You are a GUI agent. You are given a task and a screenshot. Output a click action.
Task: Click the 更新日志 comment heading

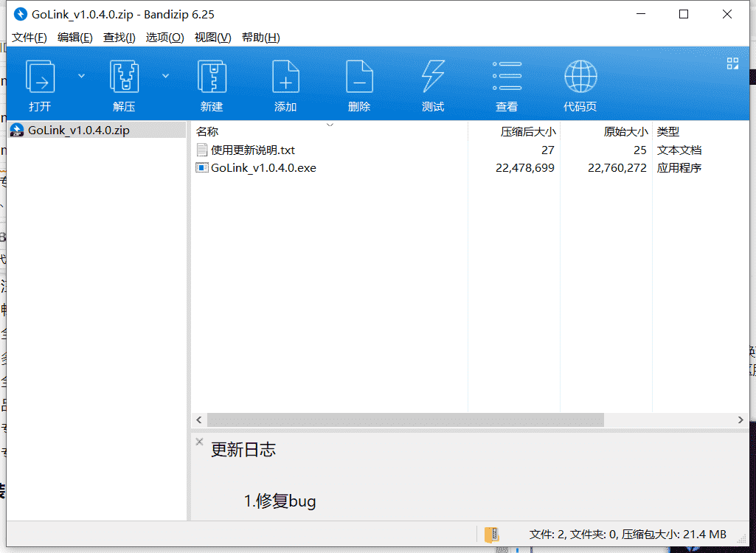pyautogui.click(x=243, y=449)
